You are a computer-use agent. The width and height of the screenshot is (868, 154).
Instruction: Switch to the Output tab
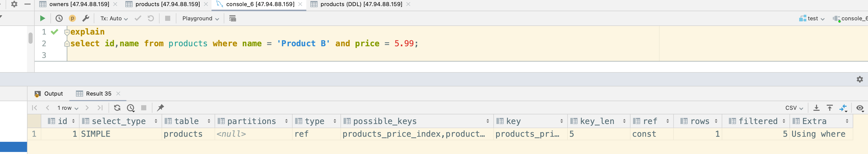[x=49, y=94]
